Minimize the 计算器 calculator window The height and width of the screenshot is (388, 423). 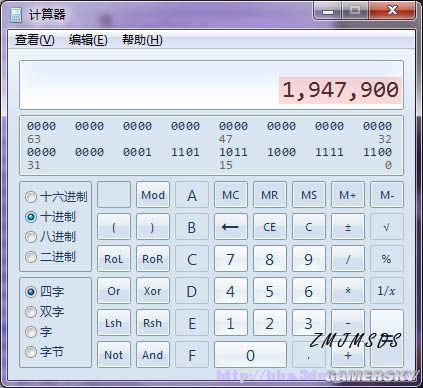coord(328,11)
